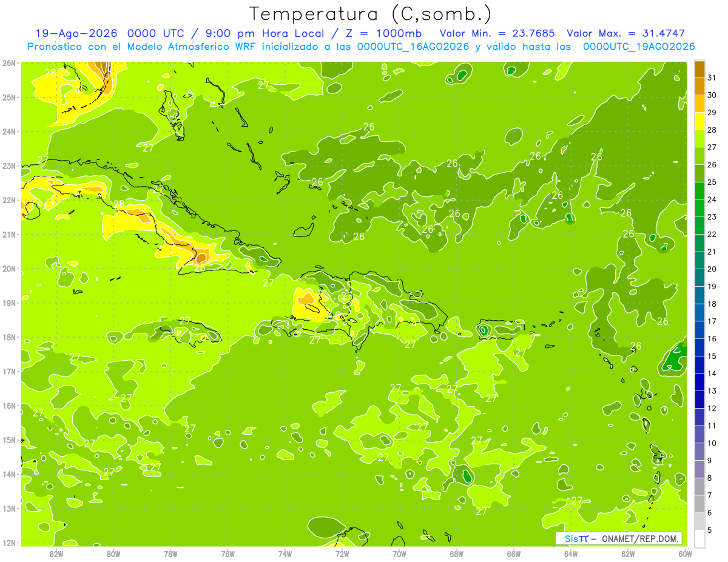Click the longitude axis label 76W
The width and height of the screenshot is (728, 562).
228,554
